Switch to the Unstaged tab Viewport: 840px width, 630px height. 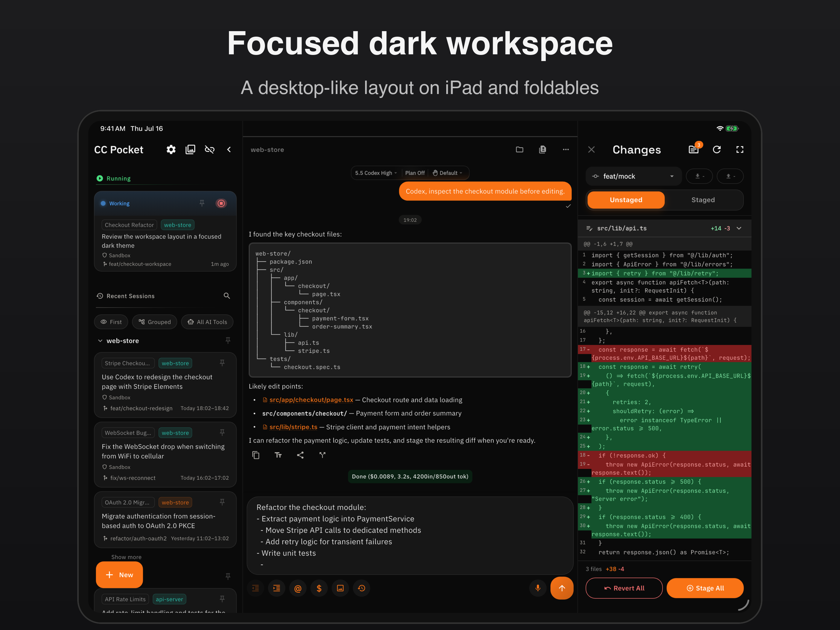[x=626, y=200]
